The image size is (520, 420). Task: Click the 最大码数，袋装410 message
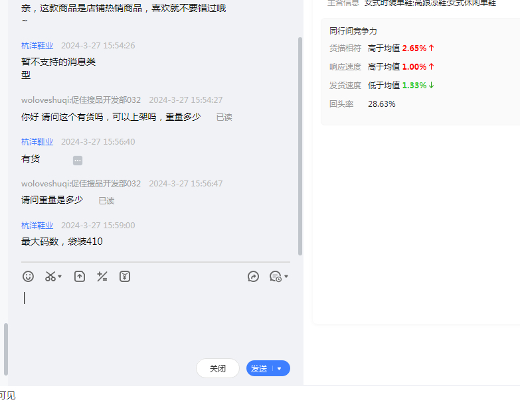pyautogui.click(x=62, y=242)
